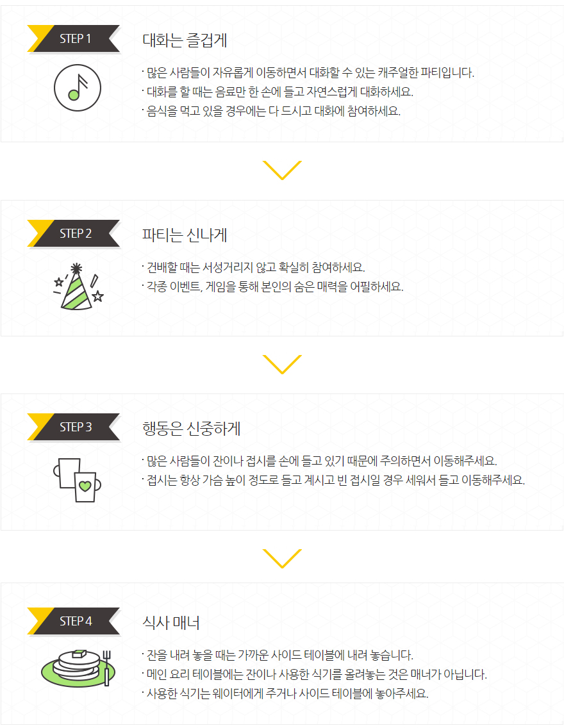
Task: Click the STEP 3 ribbon badge
Action: click(x=74, y=427)
